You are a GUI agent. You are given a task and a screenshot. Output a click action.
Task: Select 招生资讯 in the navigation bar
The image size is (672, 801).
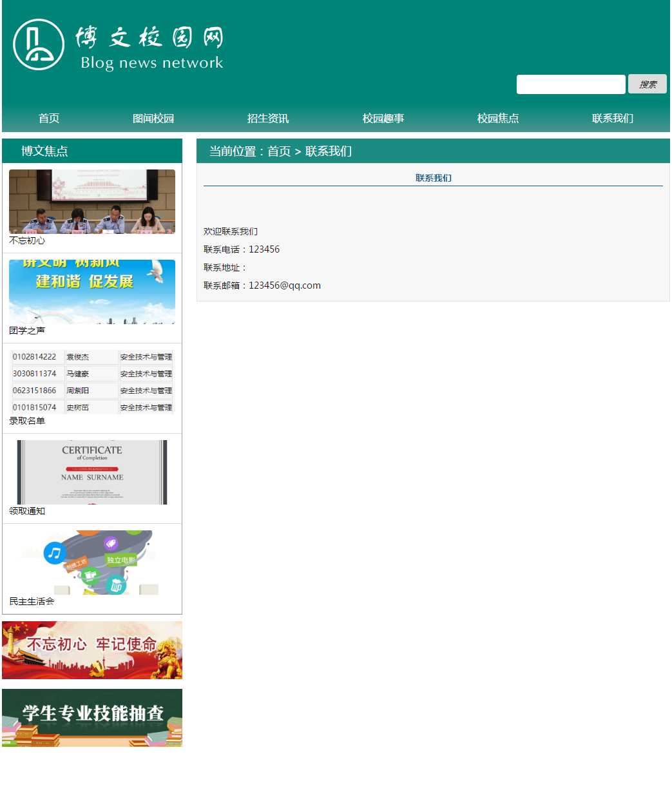click(268, 119)
